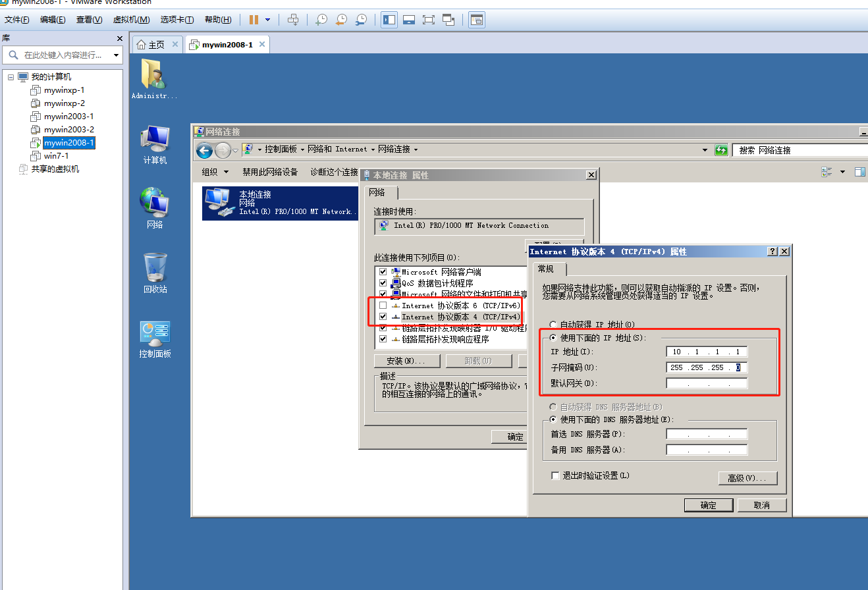Open the 虚拟机(M) menu
The height and width of the screenshot is (590, 868).
tap(131, 20)
